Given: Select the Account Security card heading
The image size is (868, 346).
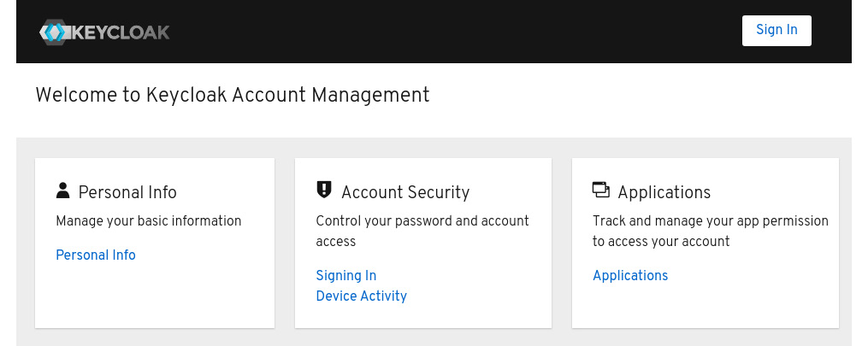Looking at the screenshot, I should coord(405,192).
